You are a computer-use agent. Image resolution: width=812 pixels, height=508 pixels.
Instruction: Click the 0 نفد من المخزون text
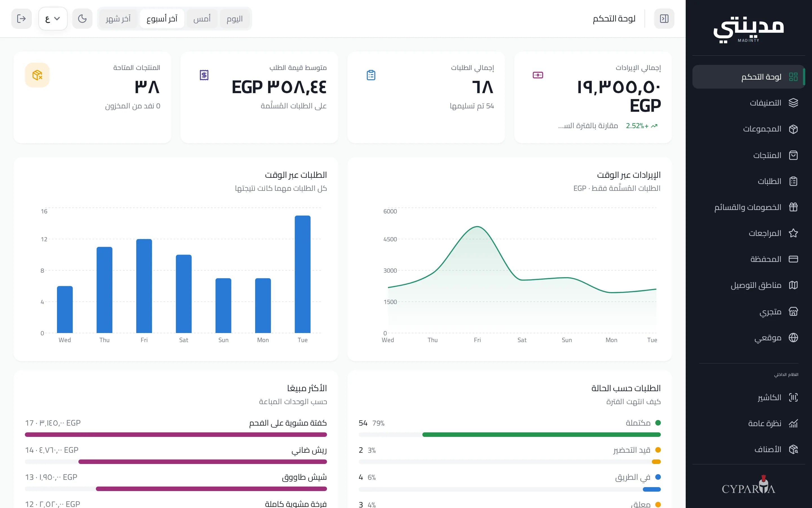click(x=133, y=106)
